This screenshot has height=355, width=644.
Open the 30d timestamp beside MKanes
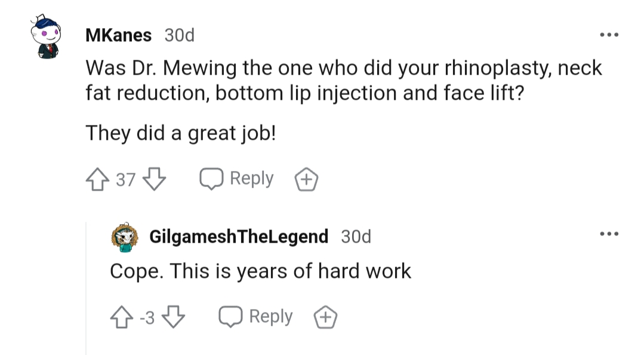click(x=180, y=35)
